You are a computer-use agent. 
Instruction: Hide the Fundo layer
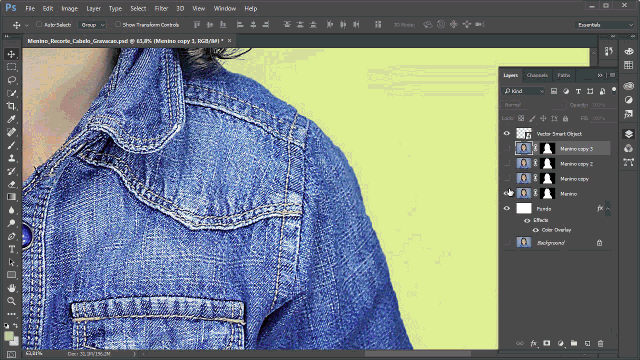tap(507, 209)
